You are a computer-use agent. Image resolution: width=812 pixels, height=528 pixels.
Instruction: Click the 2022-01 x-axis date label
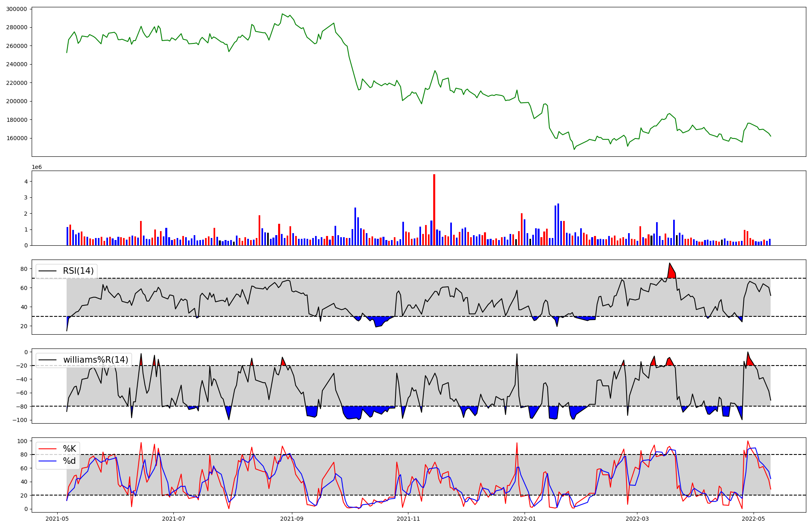click(525, 519)
